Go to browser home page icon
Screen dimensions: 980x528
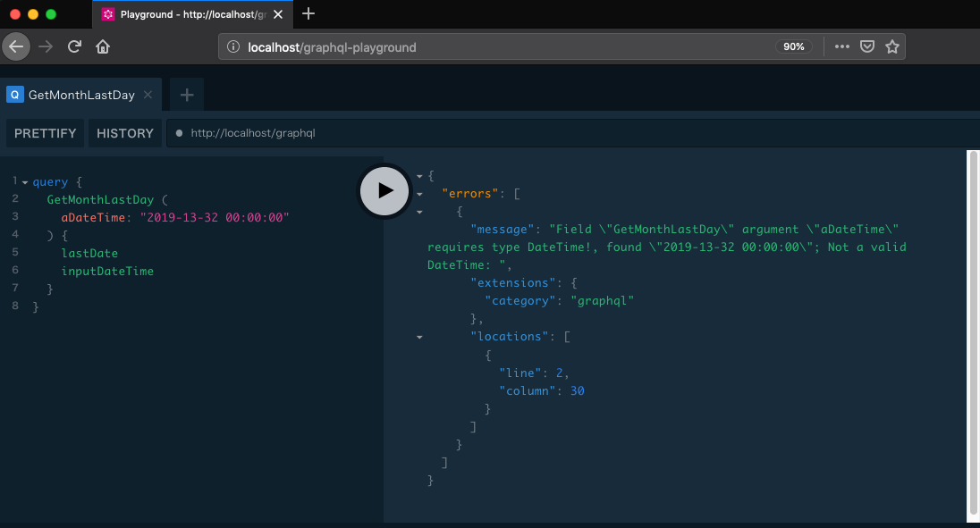(103, 46)
